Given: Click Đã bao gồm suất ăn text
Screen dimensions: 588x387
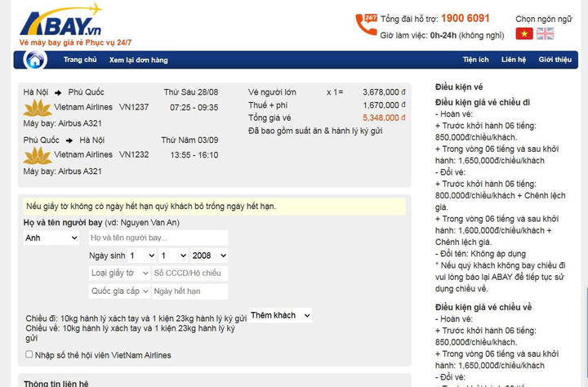Looking at the screenshot, I should [315, 131].
